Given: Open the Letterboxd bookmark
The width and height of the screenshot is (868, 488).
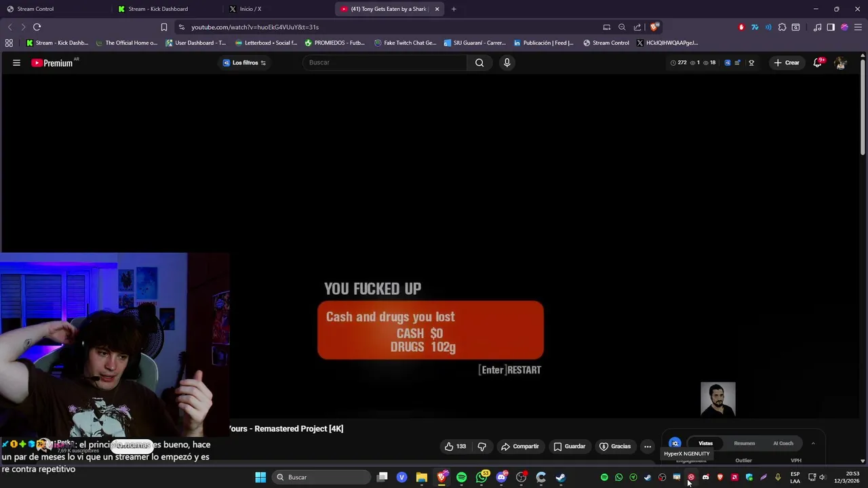Looking at the screenshot, I should click(266, 43).
